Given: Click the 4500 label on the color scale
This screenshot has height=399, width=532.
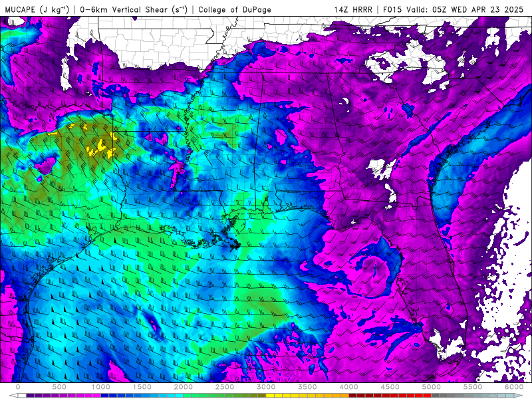Looking at the screenshot, I should [390, 387].
